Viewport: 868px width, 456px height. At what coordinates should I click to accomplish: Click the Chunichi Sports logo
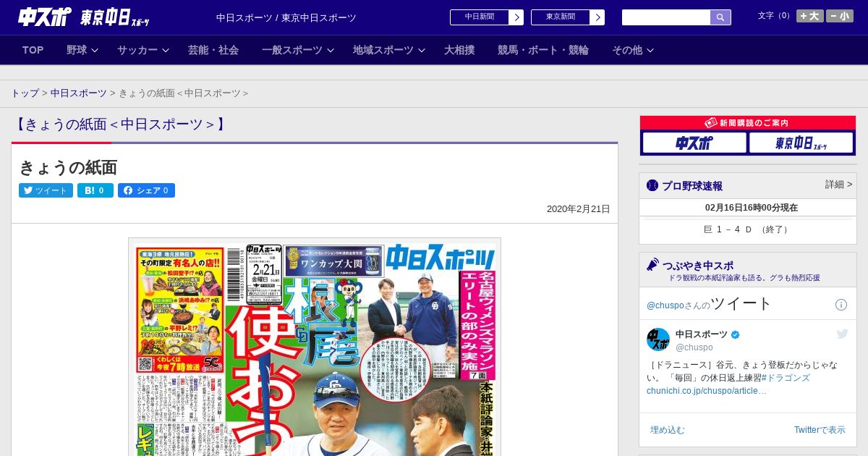[45, 17]
